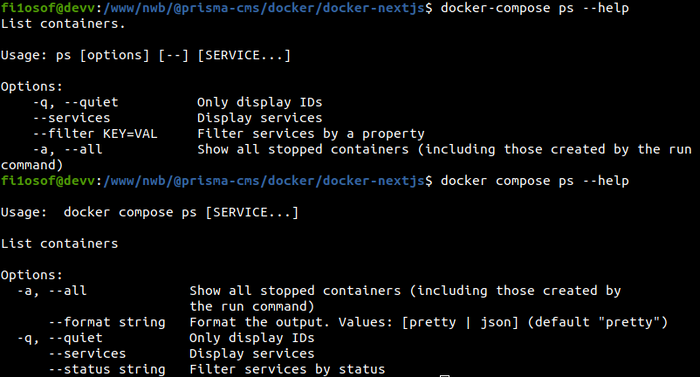Click the 'Usage: docker compose ps [SERVICE...]' line

pyautogui.click(x=150, y=213)
